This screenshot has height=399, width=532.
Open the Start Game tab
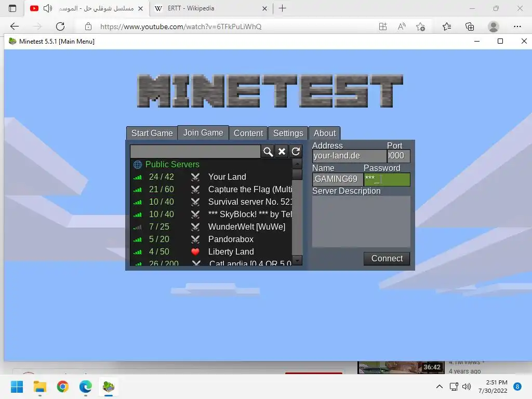click(x=152, y=133)
